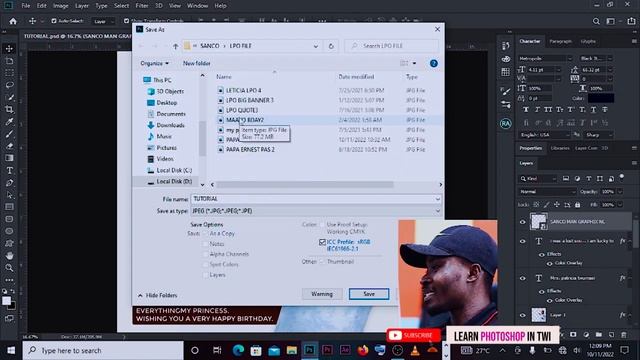The width and height of the screenshot is (640, 360).
Task: Open the Image menu
Action: (x=60, y=6)
